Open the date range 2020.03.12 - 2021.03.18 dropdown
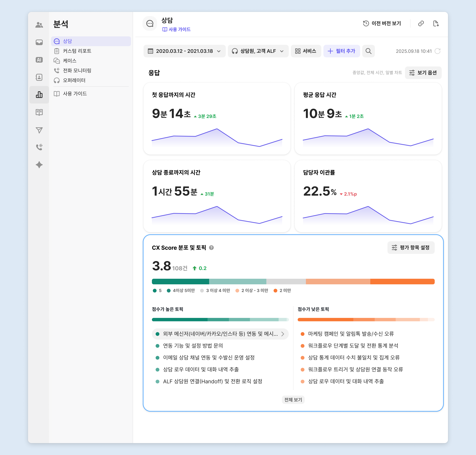476x455 pixels. pos(184,51)
